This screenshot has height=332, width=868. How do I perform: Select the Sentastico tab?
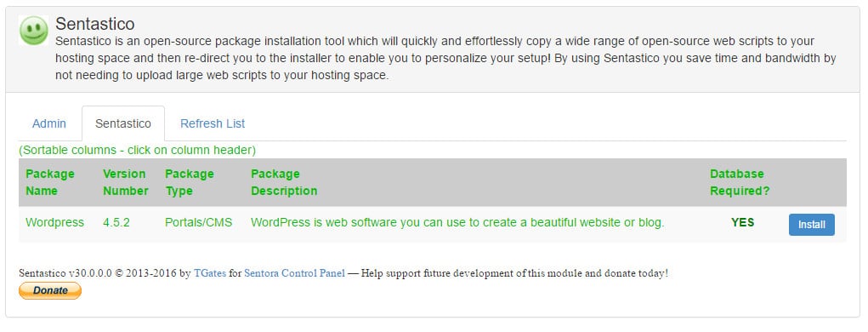pyautogui.click(x=123, y=123)
